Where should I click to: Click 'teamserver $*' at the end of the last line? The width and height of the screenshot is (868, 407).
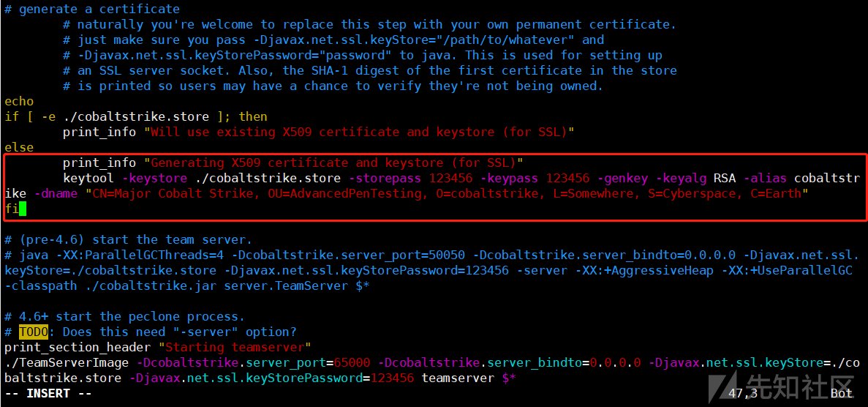pos(469,378)
